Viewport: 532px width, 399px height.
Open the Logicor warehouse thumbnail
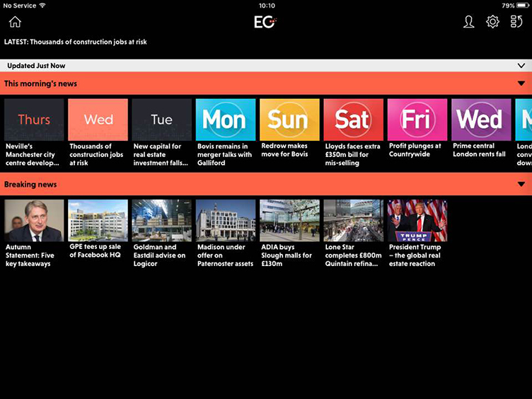click(162, 221)
